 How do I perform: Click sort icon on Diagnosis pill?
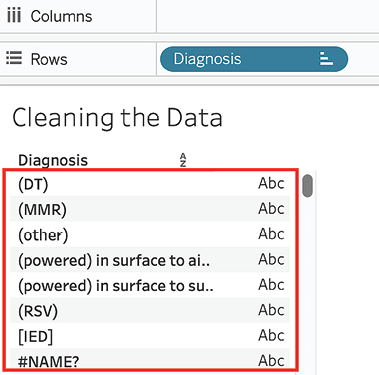tap(326, 59)
